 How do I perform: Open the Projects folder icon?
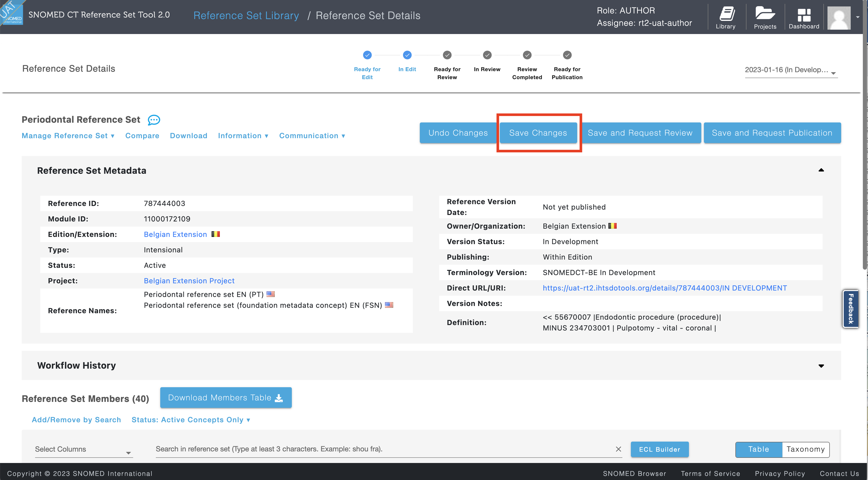point(765,18)
